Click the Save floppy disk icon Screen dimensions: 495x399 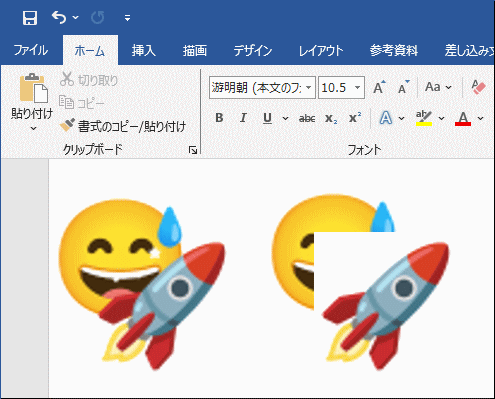pos(30,18)
